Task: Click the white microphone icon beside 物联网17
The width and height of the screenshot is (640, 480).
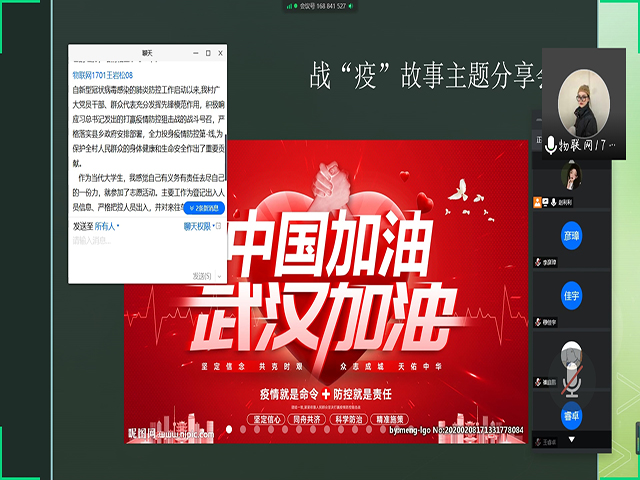Action: point(551,145)
